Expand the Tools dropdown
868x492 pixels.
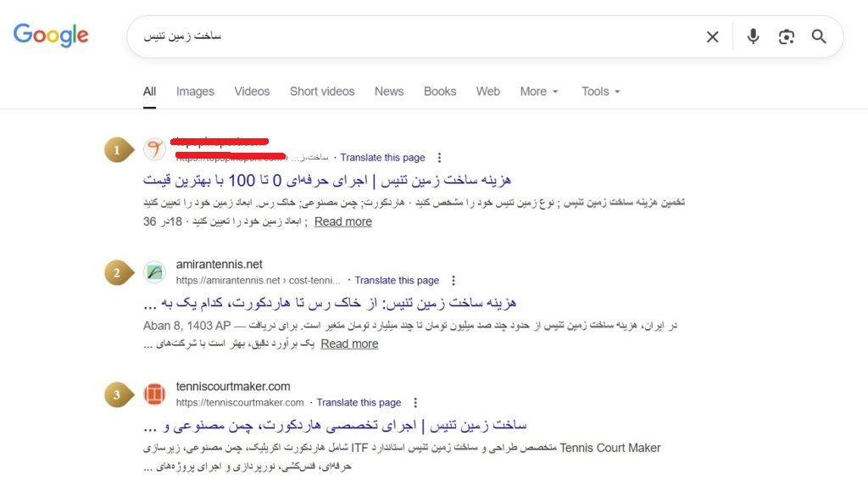click(601, 92)
